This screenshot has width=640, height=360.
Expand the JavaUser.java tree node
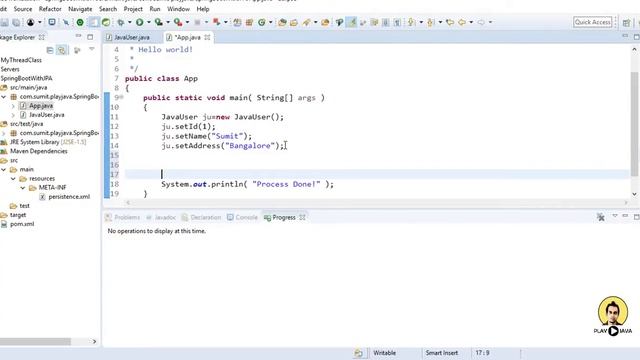point(13,115)
